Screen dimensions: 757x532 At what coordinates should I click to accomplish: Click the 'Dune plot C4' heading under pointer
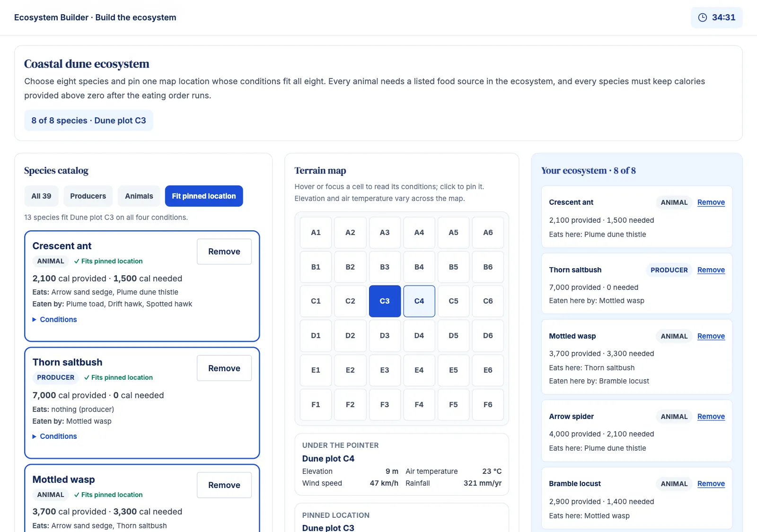click(328, 459)
